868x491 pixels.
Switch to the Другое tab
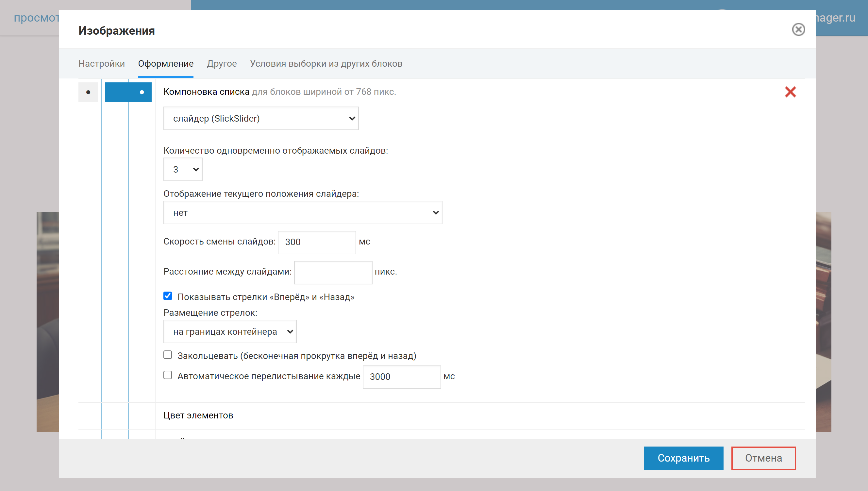222,64
